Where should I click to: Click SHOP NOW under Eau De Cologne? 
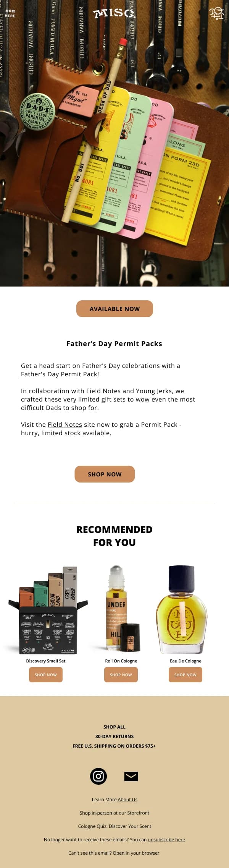[185, 675]
